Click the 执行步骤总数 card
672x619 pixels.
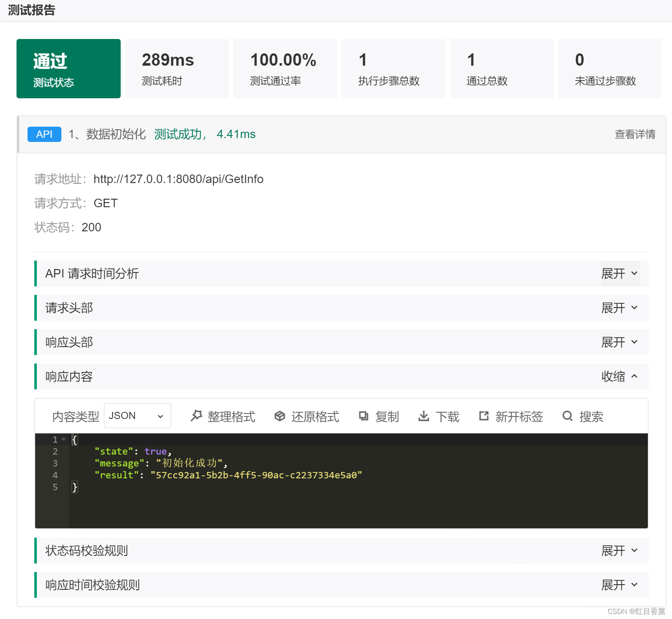pos(393,69)
